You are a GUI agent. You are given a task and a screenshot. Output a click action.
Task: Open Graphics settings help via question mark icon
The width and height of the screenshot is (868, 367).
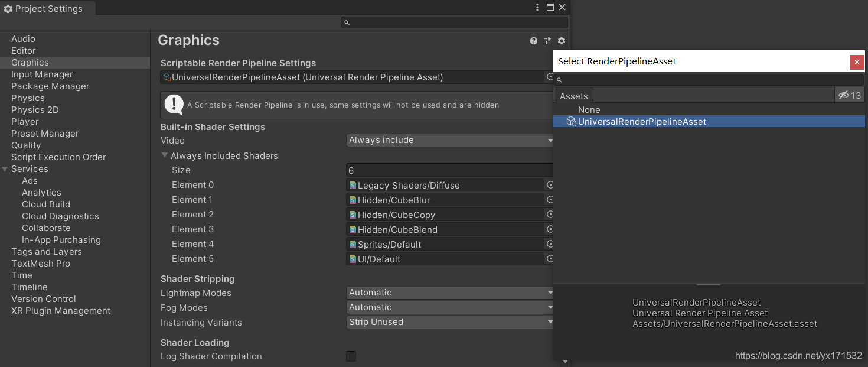(533, 41)
